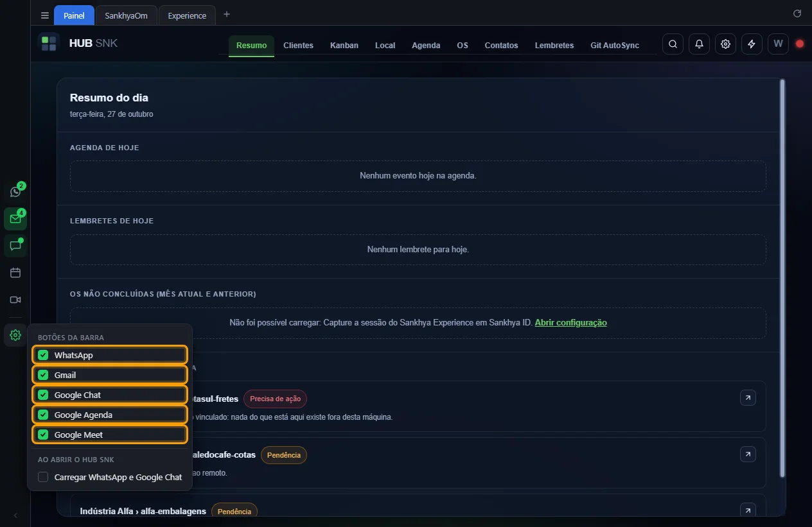Click the lightning bolt quick actions icon
Screen dimensions: 812x527
[752, 44]
